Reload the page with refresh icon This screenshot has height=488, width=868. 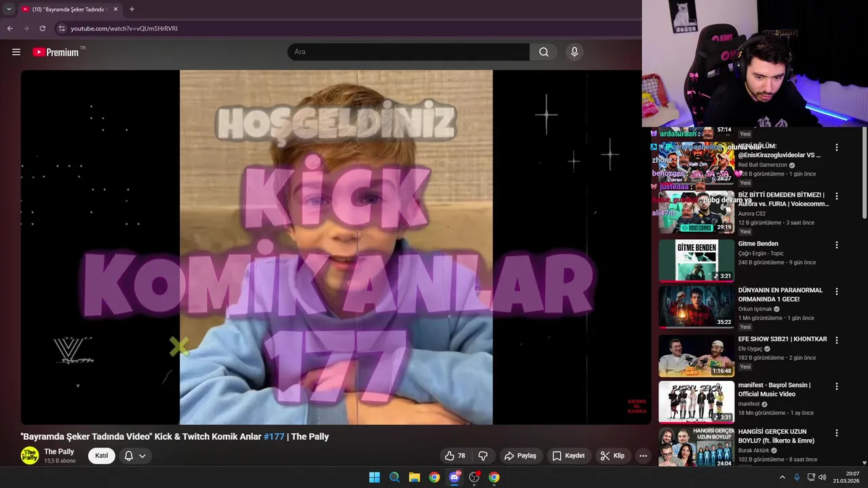[x=42, y=28]
